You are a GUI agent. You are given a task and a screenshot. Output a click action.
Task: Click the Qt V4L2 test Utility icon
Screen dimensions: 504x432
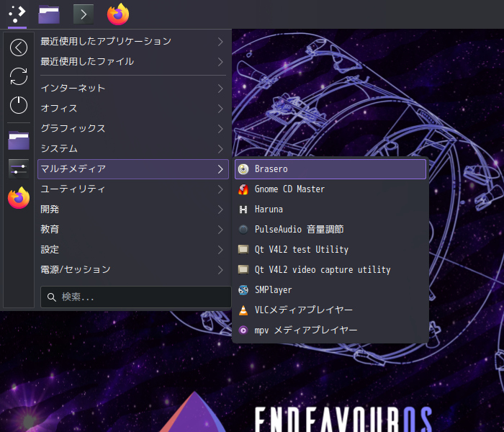click(x=243, y=249)
